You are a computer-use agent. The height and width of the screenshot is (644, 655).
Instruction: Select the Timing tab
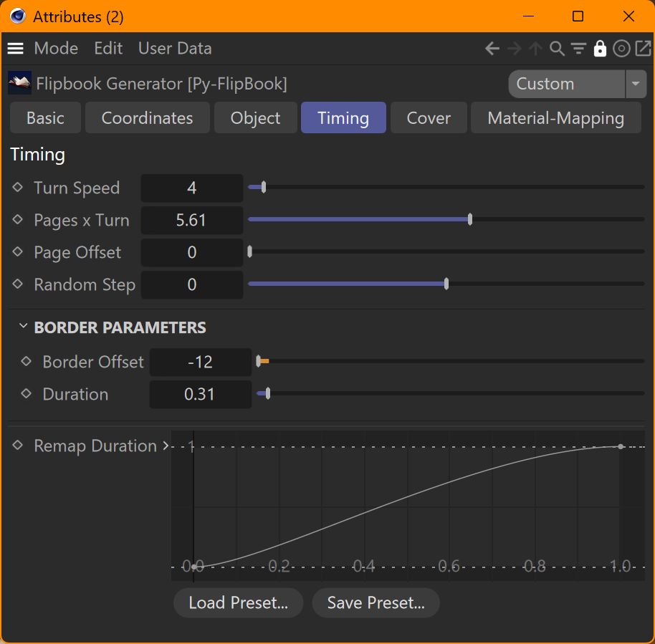tap(343, 117)
